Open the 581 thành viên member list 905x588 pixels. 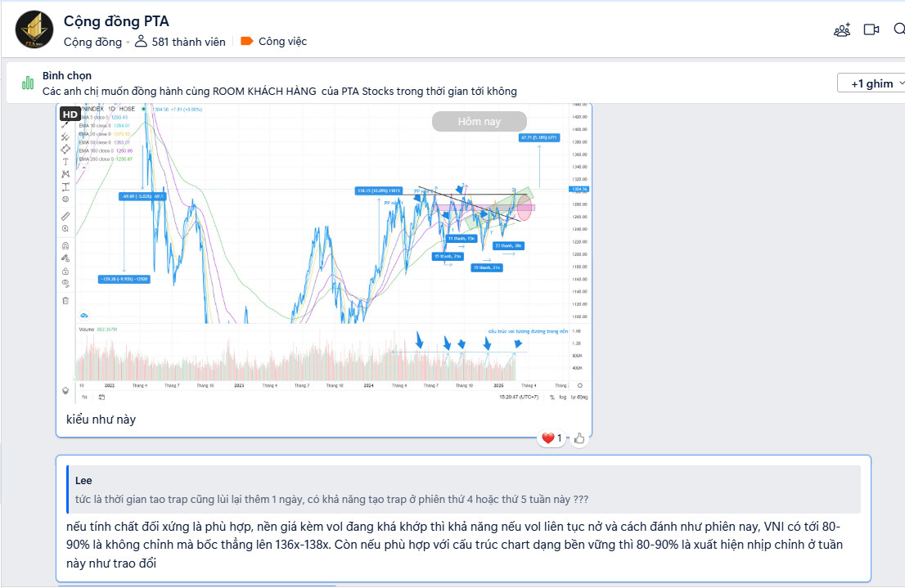tap(188, 42)
